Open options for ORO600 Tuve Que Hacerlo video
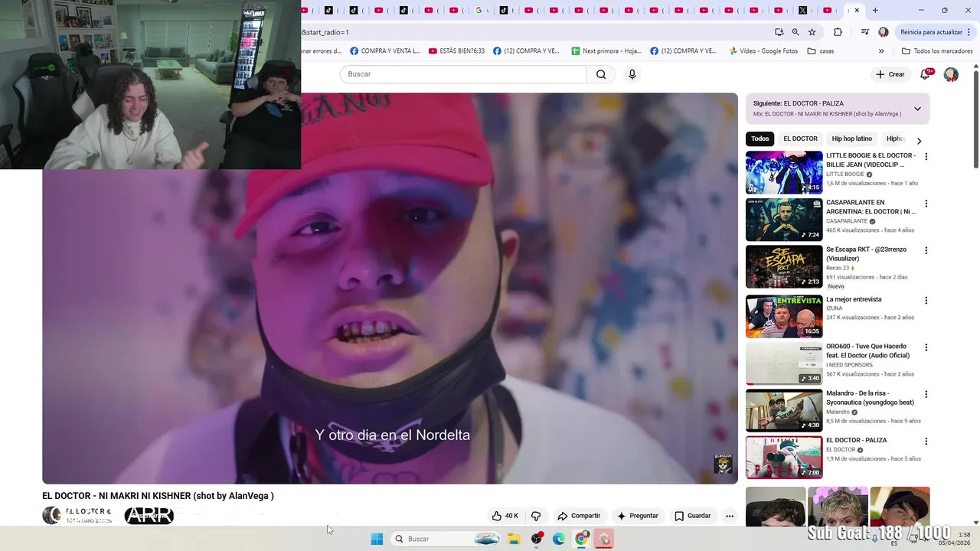 [926, 347]
